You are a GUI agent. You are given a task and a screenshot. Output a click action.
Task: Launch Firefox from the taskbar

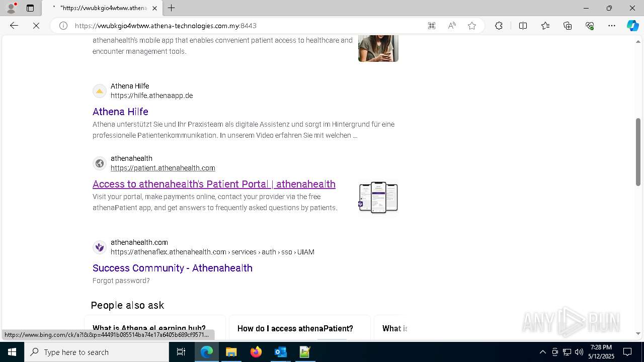click(x=256, y=352)
